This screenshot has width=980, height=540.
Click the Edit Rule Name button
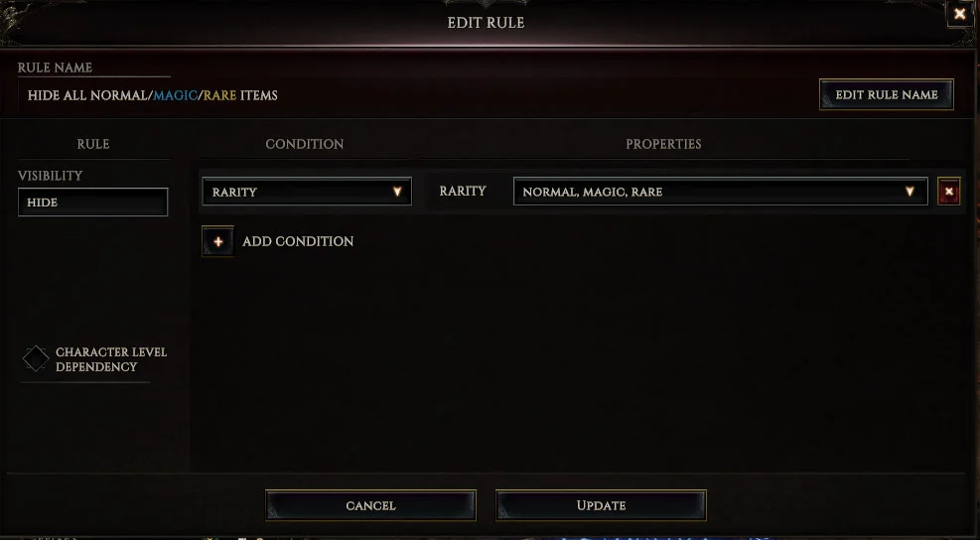(x=887, y=94)
